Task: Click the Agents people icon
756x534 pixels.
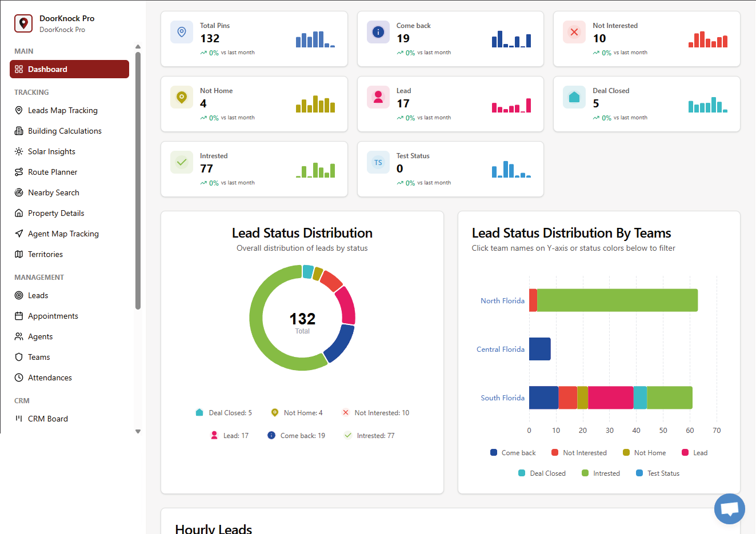Action: coord(19,336)
